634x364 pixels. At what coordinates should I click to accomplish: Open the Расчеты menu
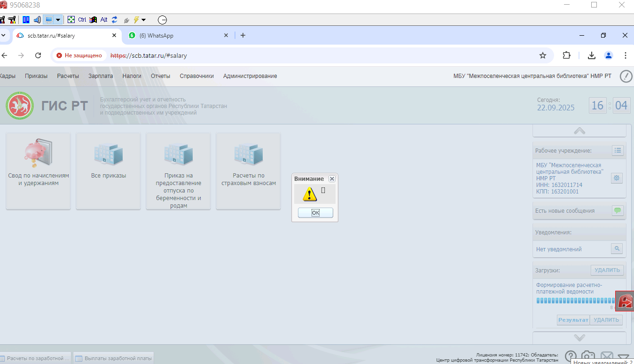[68, 76]
